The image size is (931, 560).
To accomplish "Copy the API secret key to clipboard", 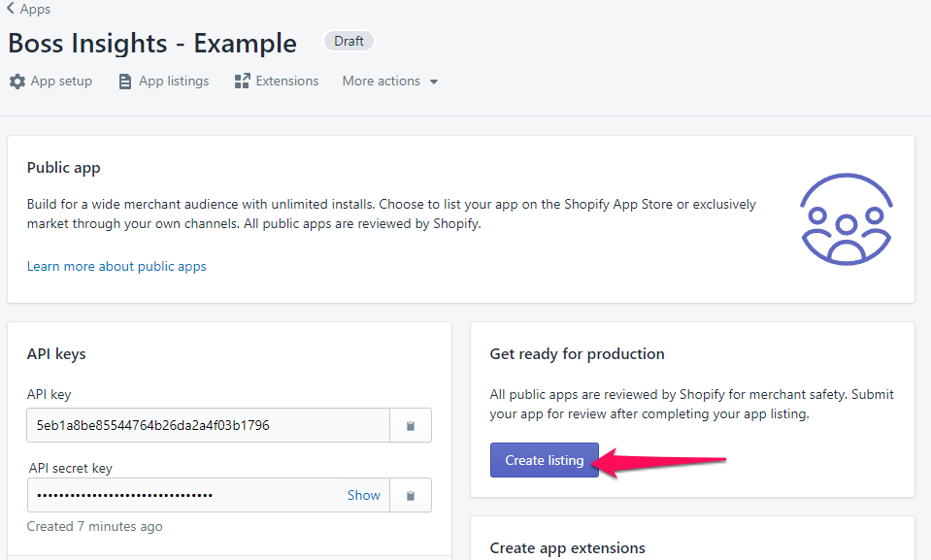I will [411, 495].
